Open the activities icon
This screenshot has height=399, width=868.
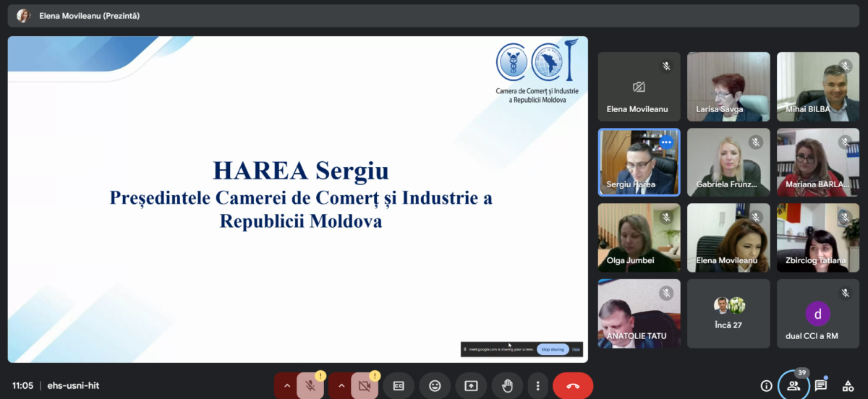[x=848, y=386]
